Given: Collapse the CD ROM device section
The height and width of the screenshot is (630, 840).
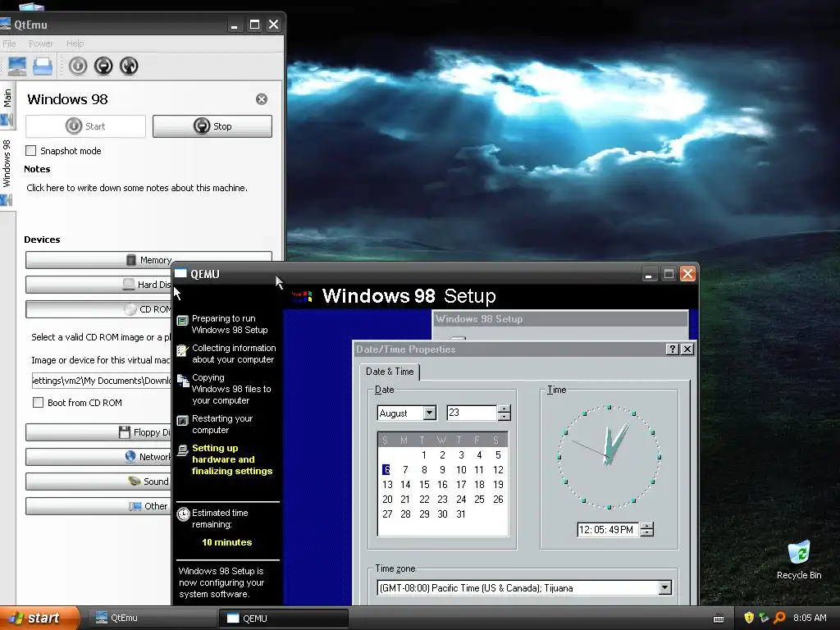Looking at the screenshot, I should coord(98,309).
